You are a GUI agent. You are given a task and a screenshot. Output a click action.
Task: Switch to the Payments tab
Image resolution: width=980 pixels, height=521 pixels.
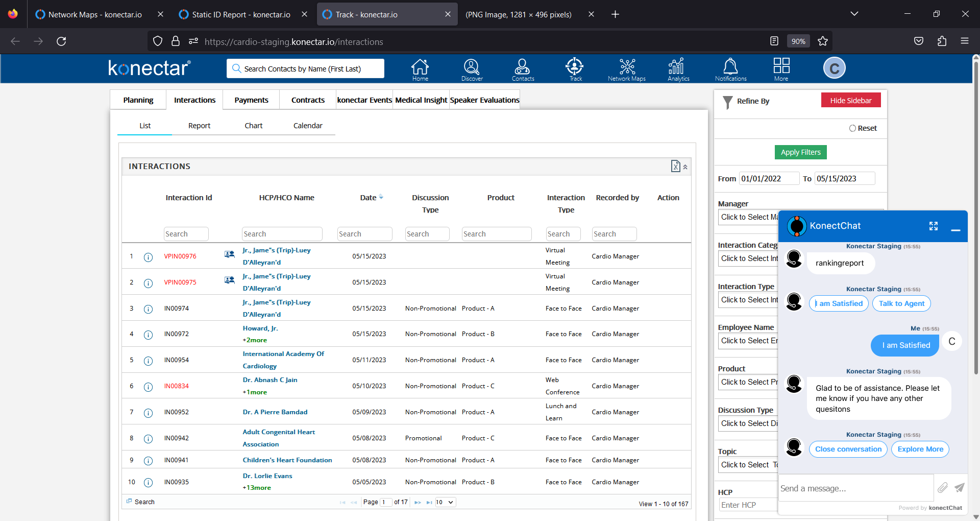coord(251,100)
